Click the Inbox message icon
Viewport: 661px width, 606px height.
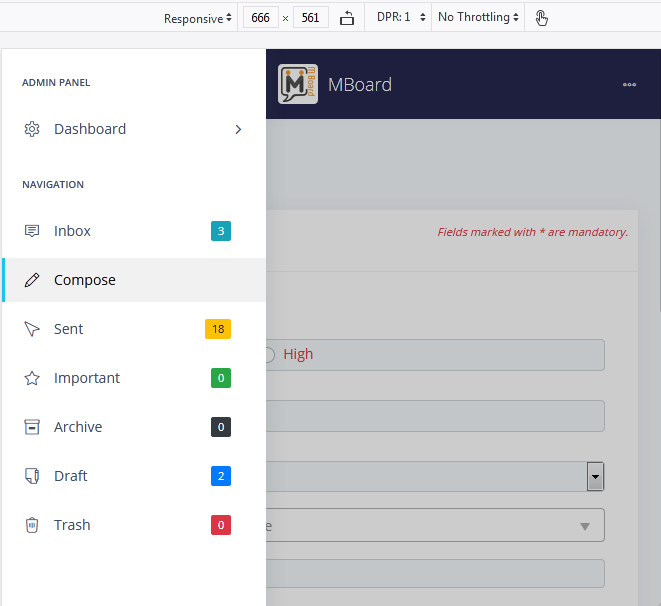(32, 231)
